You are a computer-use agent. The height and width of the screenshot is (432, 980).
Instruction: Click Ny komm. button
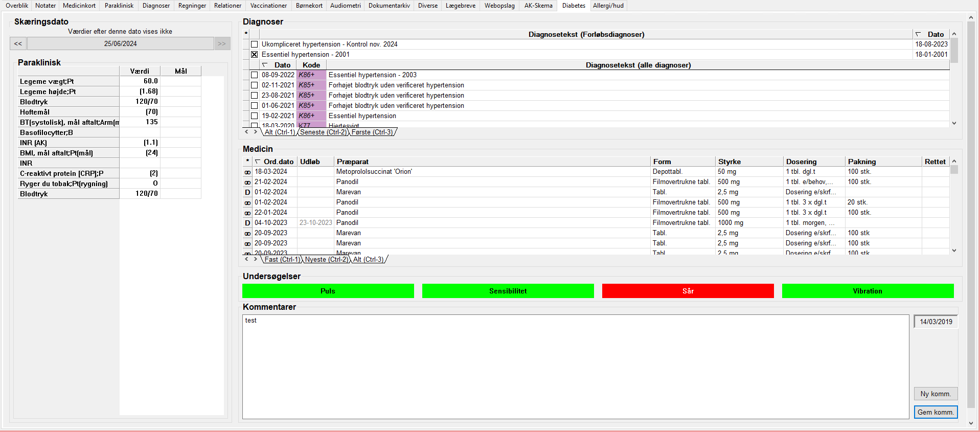coord(936,394)
